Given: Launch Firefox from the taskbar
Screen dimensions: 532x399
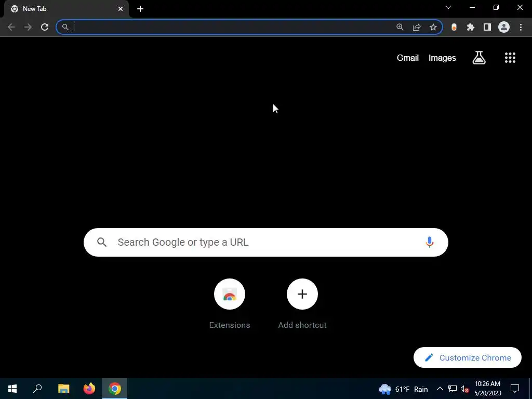Looking at the screenshot, I should [x=89, y=389].
